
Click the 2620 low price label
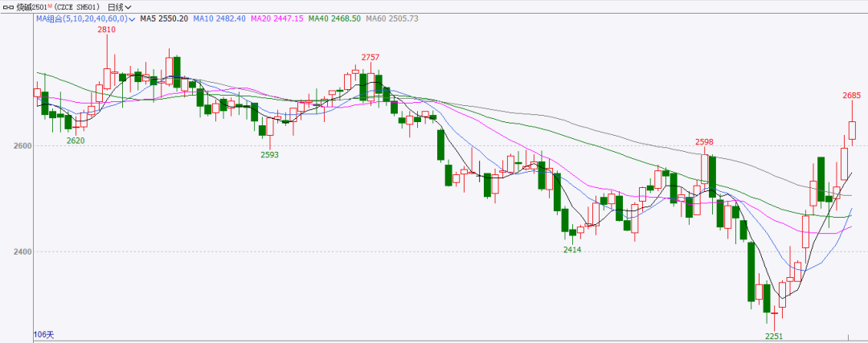(x=76, y=140)
